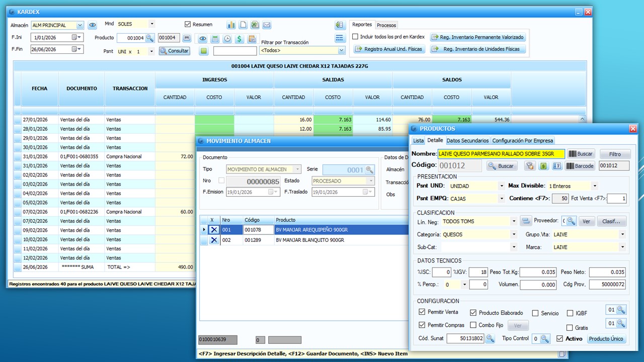Click magnifier next to Cód. Sunat field
Image resolution: width=644 pixels, height=362 pixels.
click(x=490, y=339)
